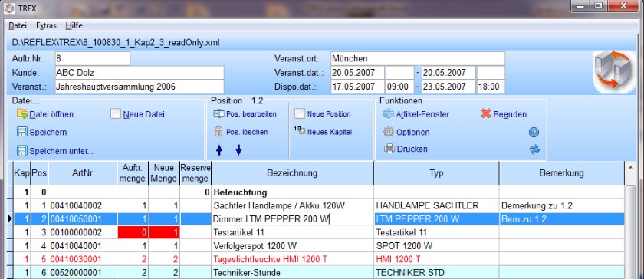This screenshot has width=644, height=279.
Task: Click the Bezeichnung column header
Action: pyautogui.click(x=292, y=173)
